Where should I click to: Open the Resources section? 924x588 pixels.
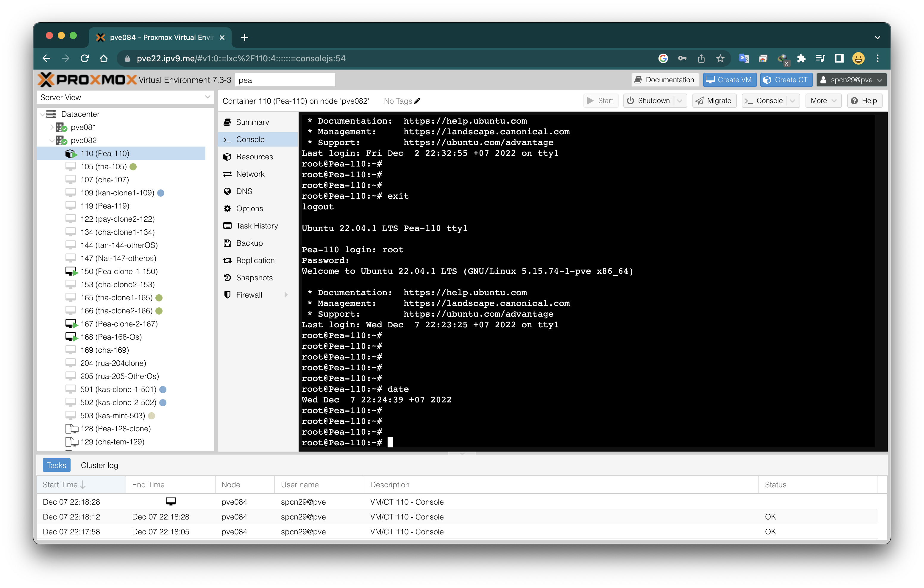[258, 157]
